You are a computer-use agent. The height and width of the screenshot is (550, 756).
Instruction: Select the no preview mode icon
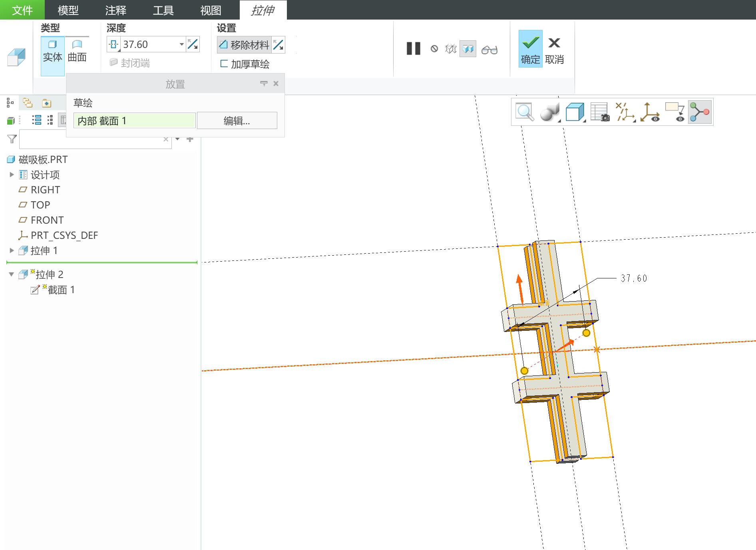(x=434, y=49)
